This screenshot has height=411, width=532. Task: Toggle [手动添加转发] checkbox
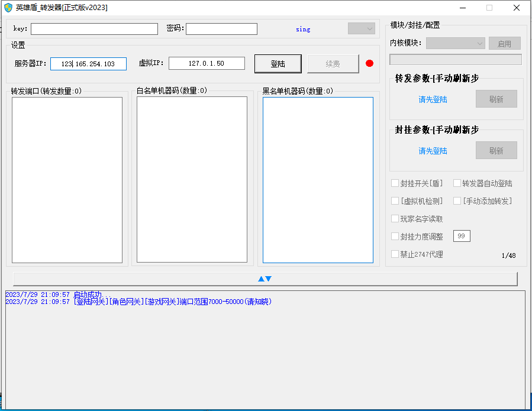(x=457, y=201)
